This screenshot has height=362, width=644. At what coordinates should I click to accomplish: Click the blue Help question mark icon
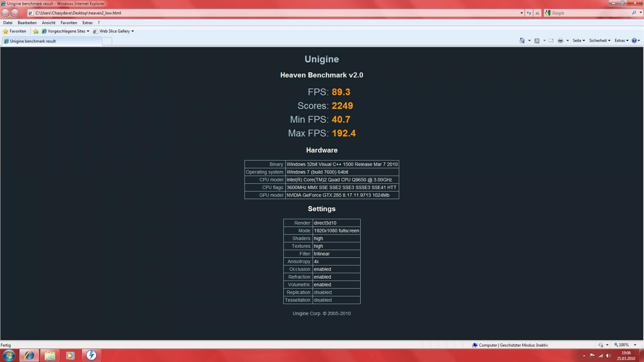[x=634, y=41]
